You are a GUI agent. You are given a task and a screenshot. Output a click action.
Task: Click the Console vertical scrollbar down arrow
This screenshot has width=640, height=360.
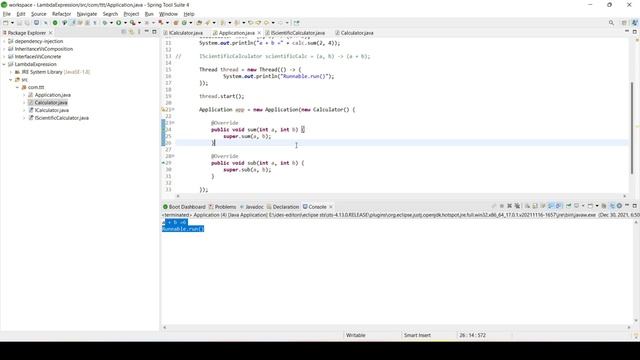[636, 321]
